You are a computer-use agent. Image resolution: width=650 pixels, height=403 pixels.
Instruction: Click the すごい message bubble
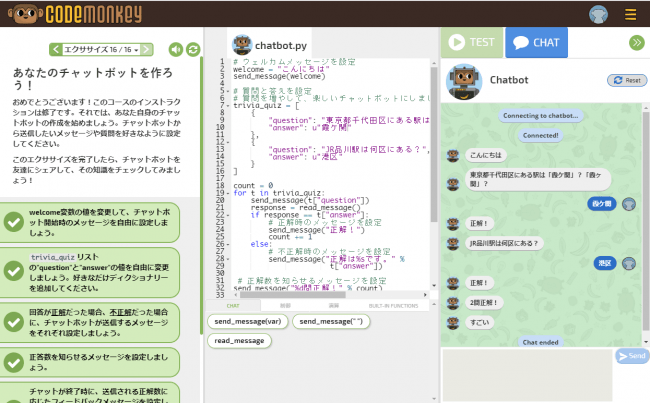480,322
